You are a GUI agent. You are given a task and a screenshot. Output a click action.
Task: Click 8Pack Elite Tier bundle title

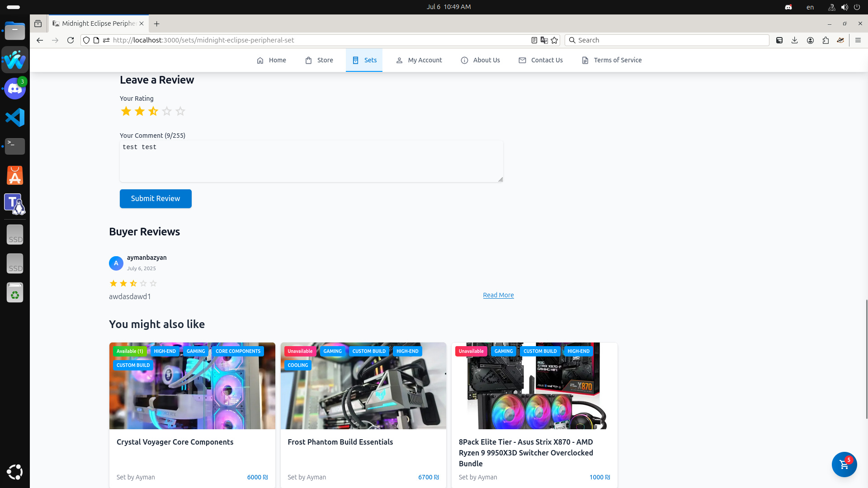point(526,453)
